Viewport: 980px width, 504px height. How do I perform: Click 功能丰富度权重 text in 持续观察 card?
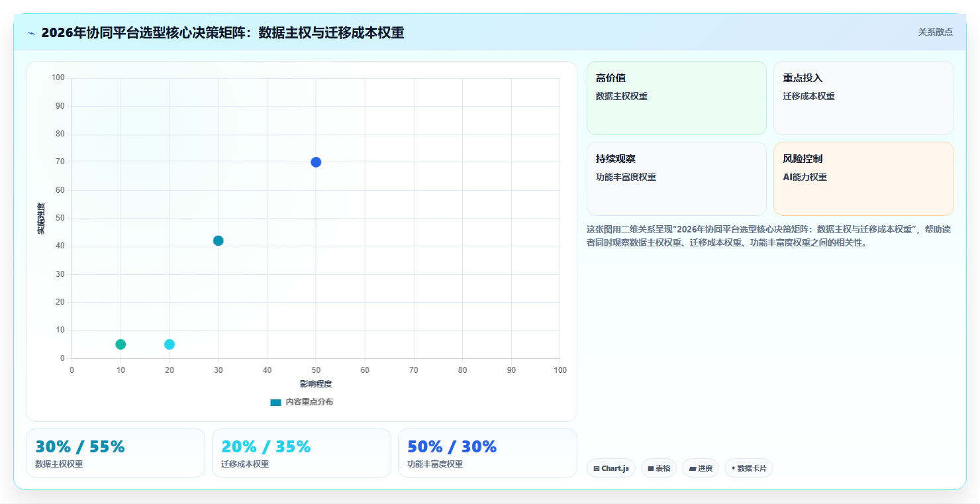point(626,177)
